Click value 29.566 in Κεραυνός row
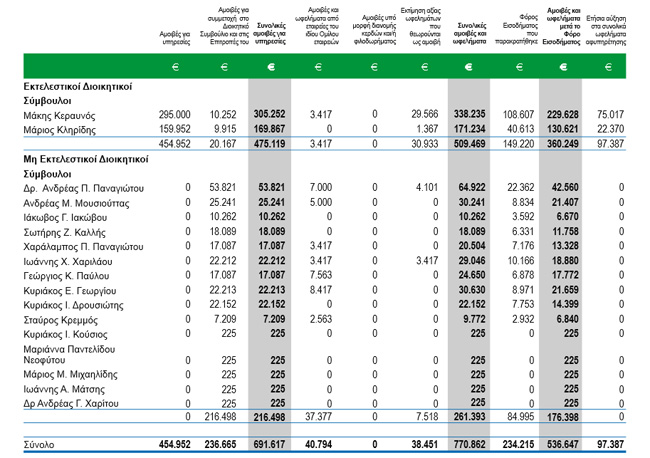 (x=424, y=114)
